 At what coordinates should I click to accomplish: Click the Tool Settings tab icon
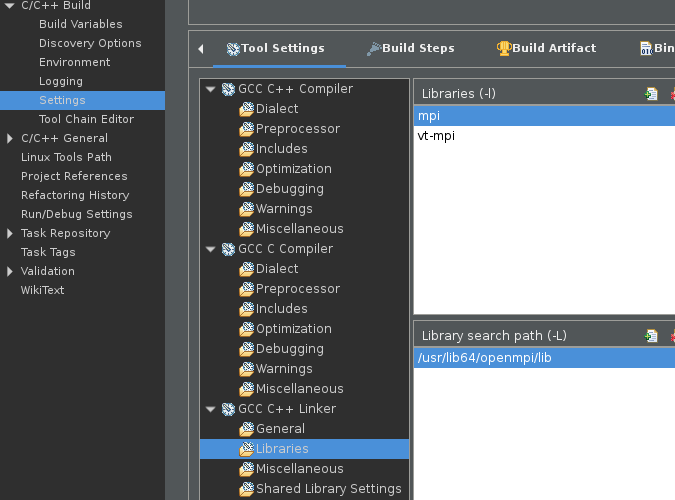coord(233,48)
